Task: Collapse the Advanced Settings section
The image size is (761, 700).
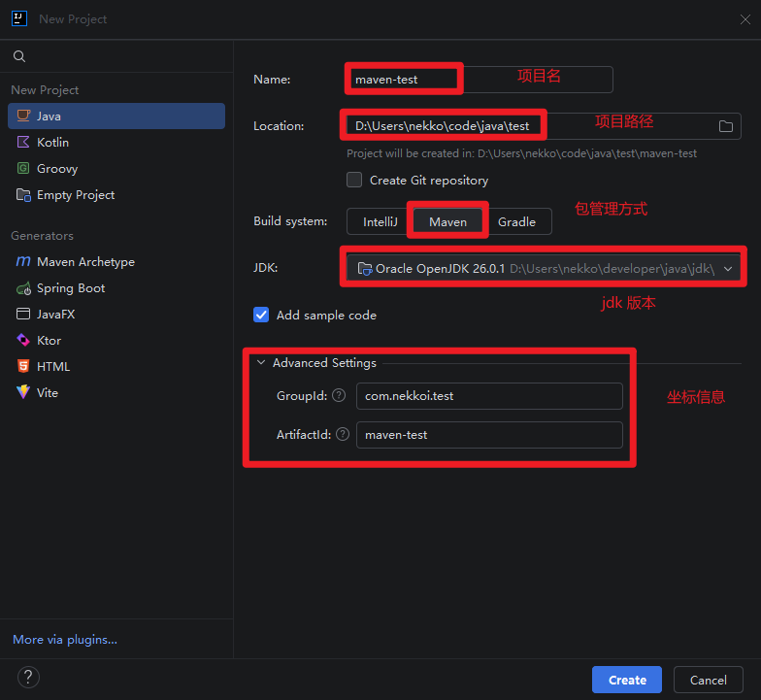Action: [x=261, y=363]
